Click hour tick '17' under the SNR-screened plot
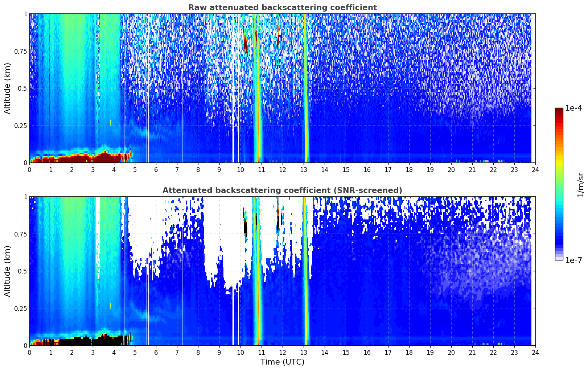This screenshot has width=588, height=370. pyautogui.click(x=388, y=352)
